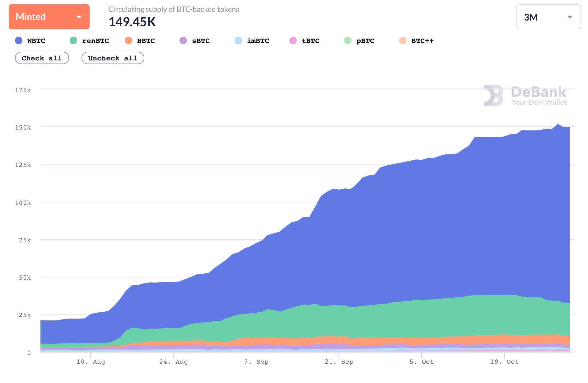Viewport: 588px width, 383px height.
Task: Toggle the BTC++ series legend
Action: click(416, 41)
